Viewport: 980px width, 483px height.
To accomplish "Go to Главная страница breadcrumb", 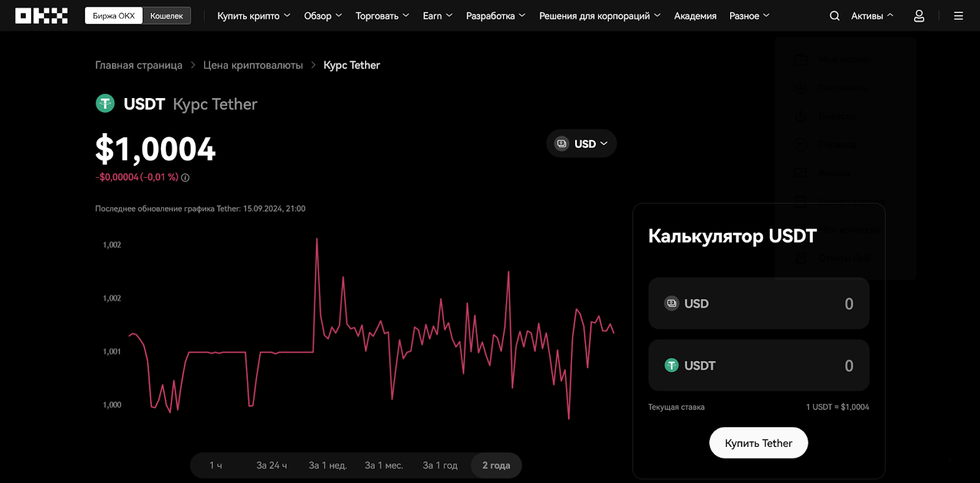I will pos(138,65).
